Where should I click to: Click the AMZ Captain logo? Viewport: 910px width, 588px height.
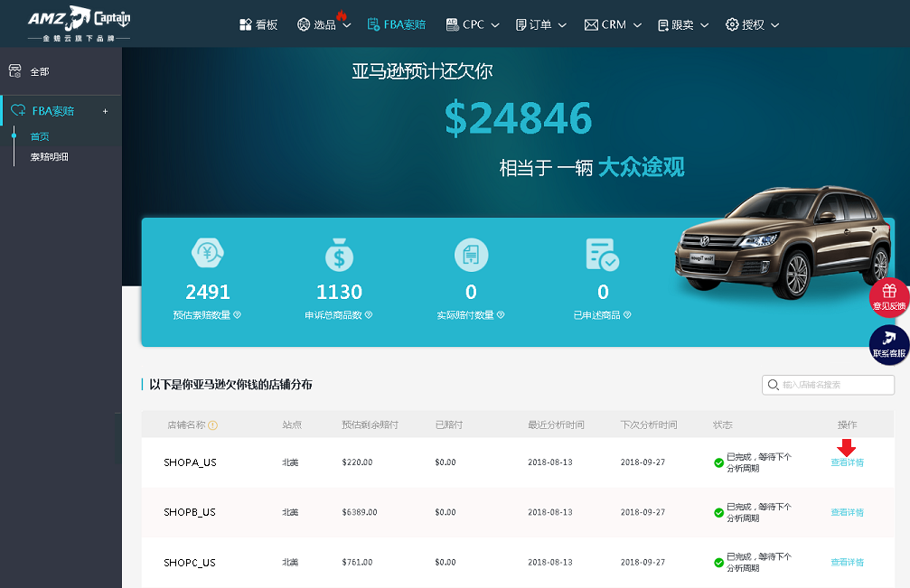pos(79,23)
